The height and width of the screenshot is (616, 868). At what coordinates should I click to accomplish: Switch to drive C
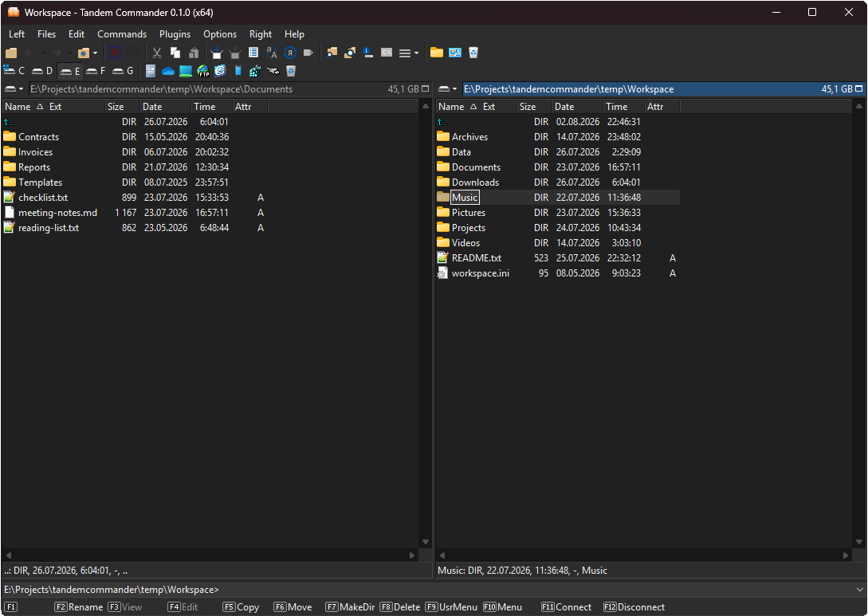(14, 70)
